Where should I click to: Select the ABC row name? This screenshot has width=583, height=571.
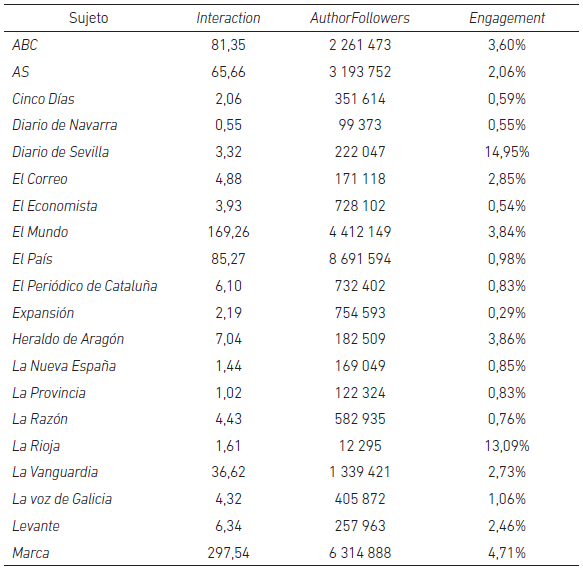tap(25, 45)
